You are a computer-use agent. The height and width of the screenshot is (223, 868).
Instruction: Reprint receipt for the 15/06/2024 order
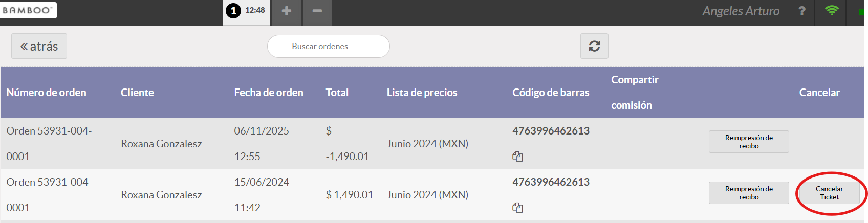pyautogui.click(x=748, y=193)
